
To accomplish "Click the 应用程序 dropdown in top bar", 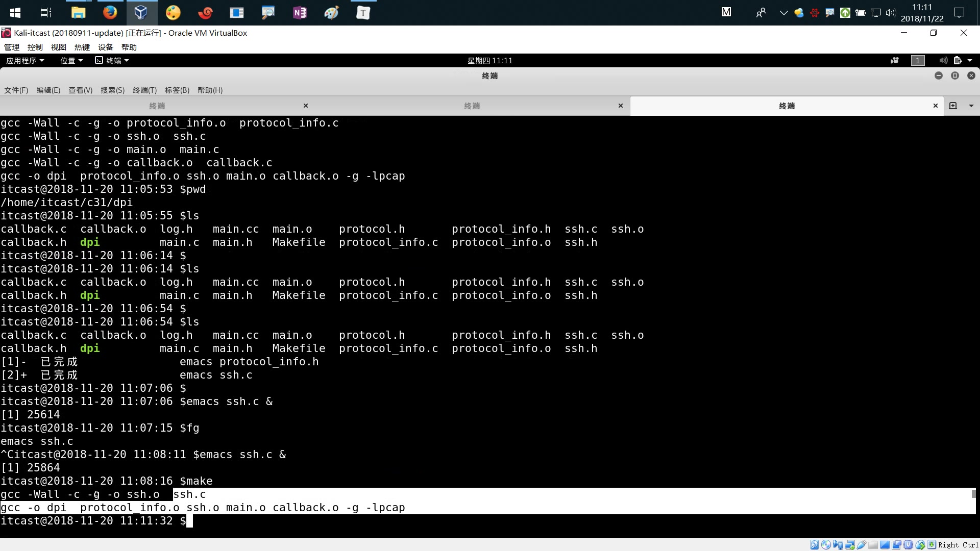I will (x=23, y=61).
